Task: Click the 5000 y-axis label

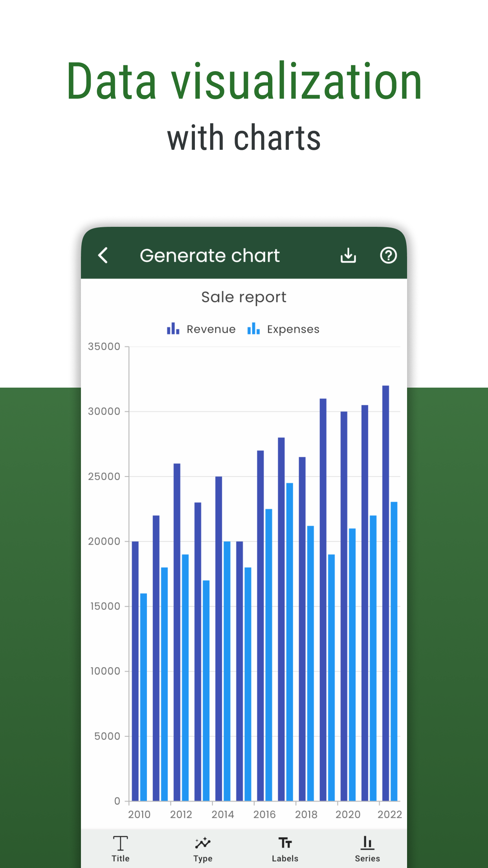Action: point(107,736)
